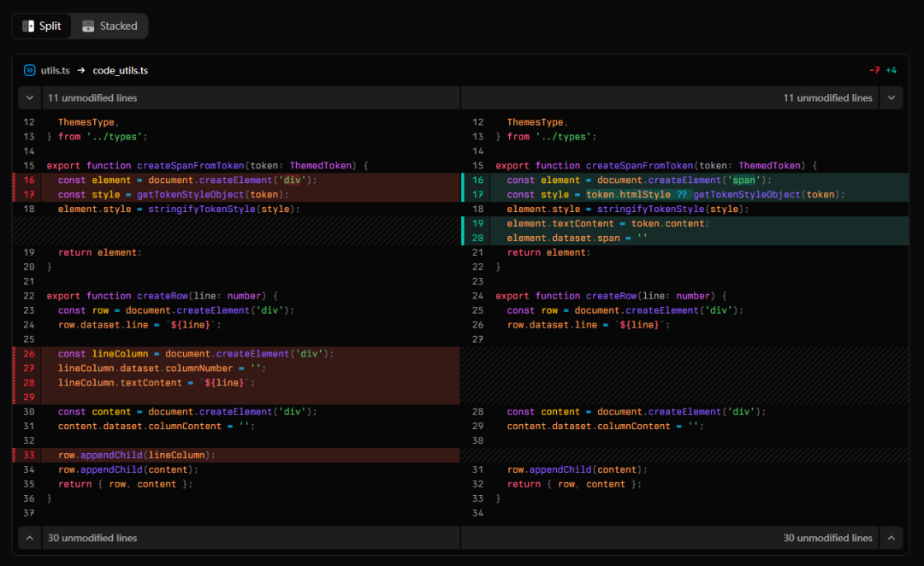
Task: Click deleted line number 26 on left
Action: tap(29, 353)
